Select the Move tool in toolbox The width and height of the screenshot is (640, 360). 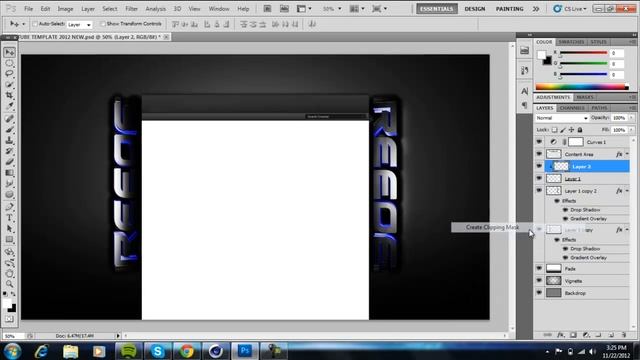pos(9,52)
